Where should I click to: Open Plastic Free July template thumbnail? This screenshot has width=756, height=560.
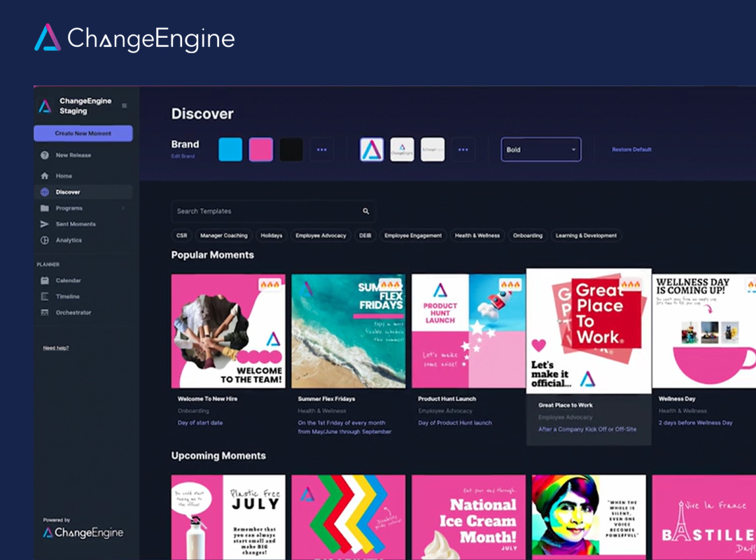[x=228, y=517]
